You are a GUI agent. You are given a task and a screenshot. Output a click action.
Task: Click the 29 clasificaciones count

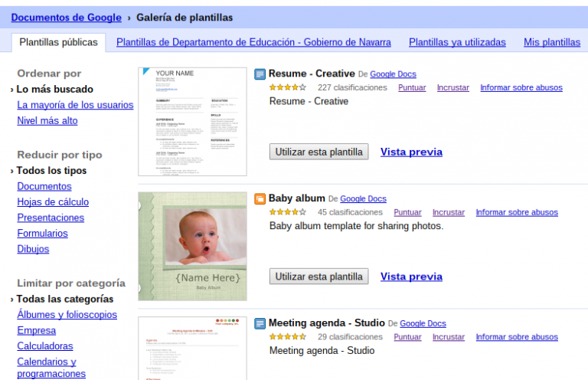(350, 336)
